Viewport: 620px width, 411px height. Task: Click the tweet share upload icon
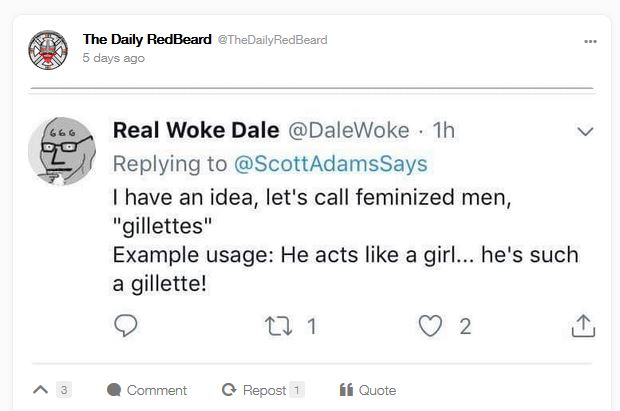(x=583, y=325)
